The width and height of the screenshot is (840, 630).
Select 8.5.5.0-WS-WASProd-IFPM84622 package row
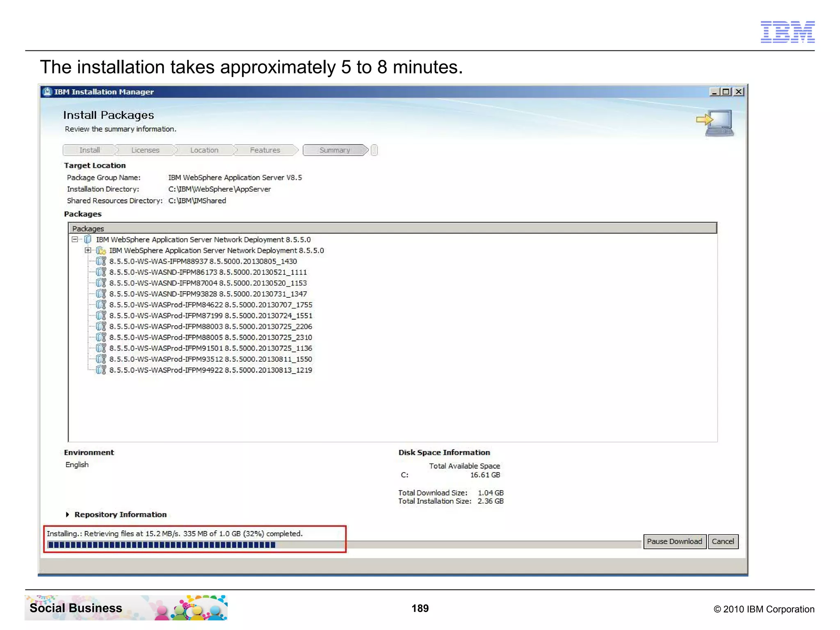tap(211, 305)
